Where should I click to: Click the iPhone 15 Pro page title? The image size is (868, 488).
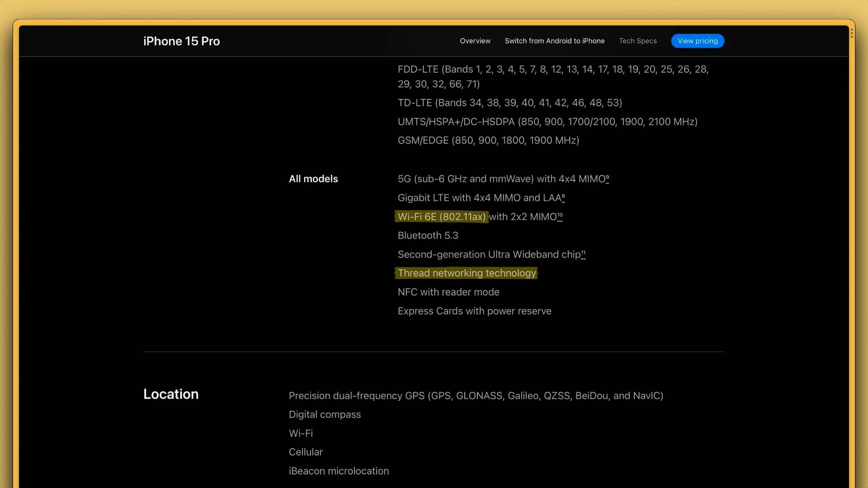[x=181, y=41]
